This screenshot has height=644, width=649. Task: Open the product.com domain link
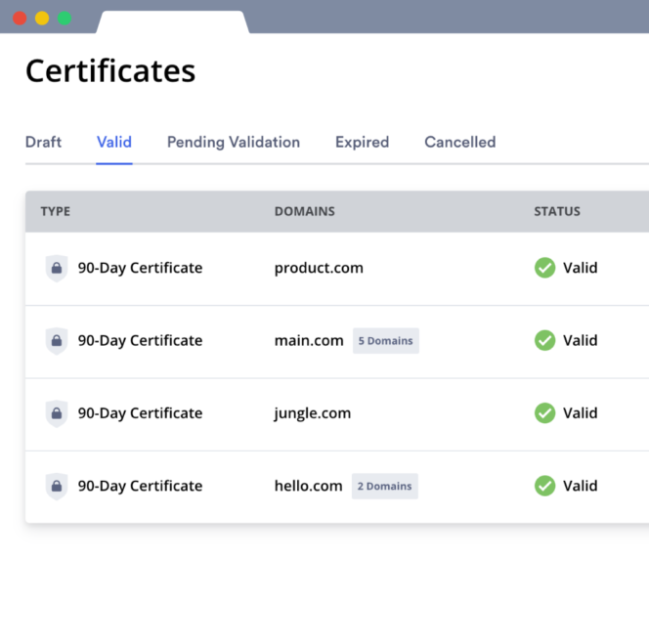(319, 268)
